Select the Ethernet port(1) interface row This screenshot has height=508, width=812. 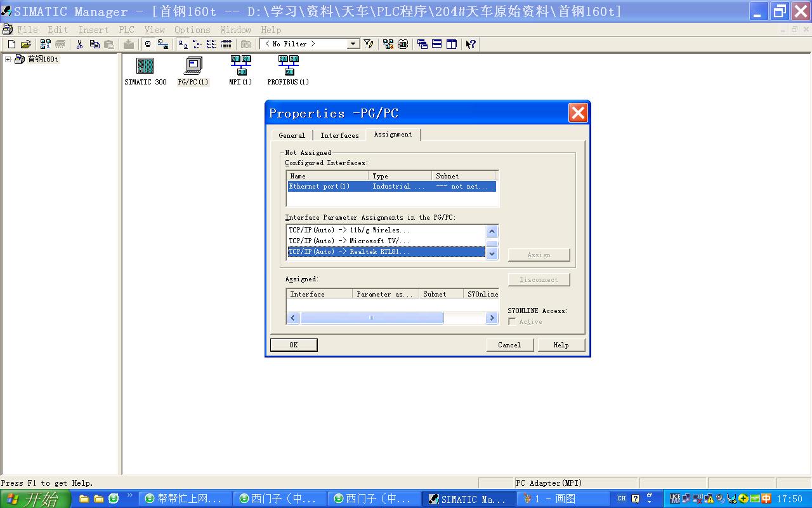click(x=391, y=187)
